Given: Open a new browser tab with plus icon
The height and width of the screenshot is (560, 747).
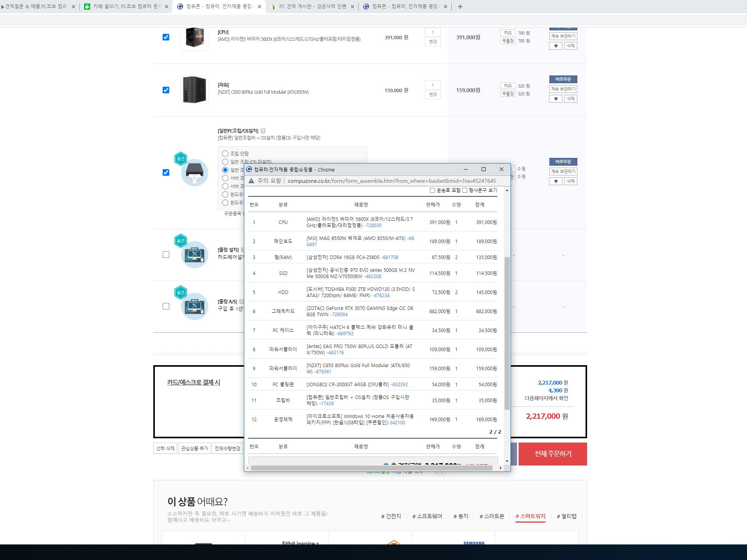Looking at the screenshot, I should tap(460, 7).
